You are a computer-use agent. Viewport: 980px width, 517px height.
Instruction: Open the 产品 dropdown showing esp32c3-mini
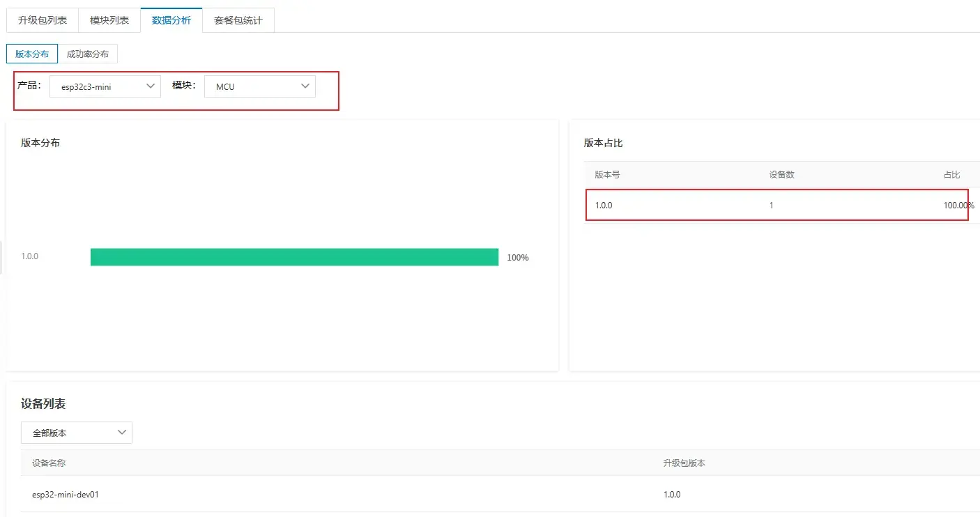pos(105,86)
